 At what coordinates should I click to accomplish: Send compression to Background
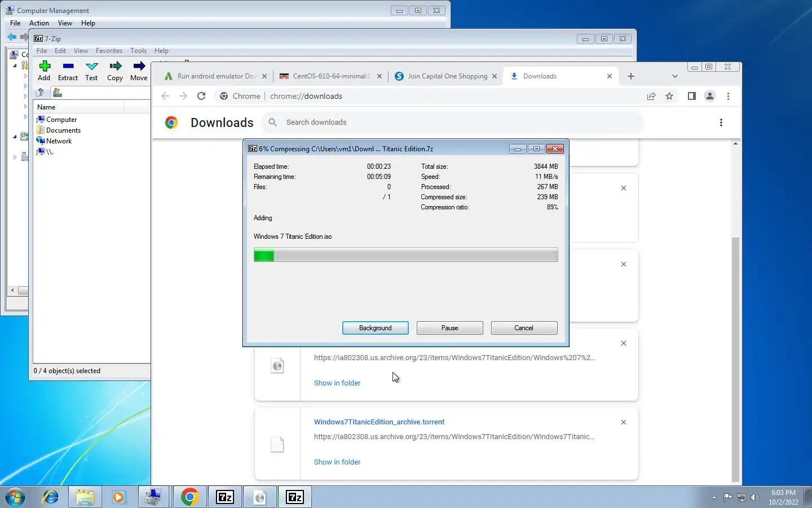click(x=376, y=328)
